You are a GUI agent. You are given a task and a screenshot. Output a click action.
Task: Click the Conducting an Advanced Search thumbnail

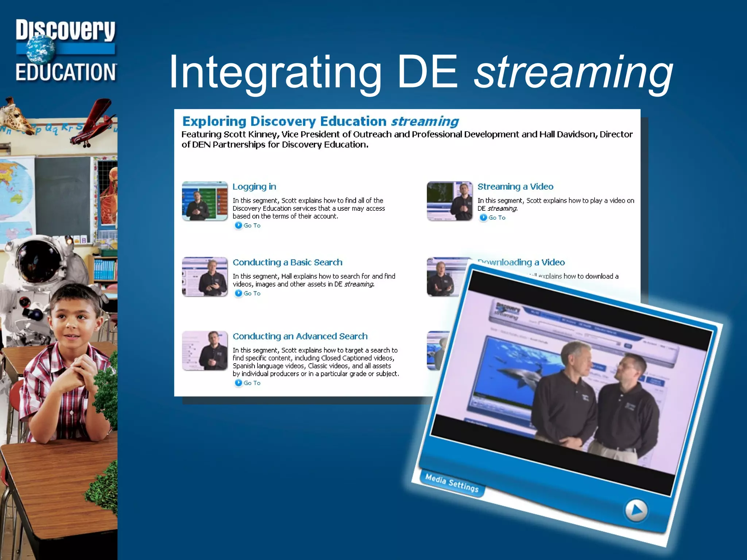(x=205, y=351)
